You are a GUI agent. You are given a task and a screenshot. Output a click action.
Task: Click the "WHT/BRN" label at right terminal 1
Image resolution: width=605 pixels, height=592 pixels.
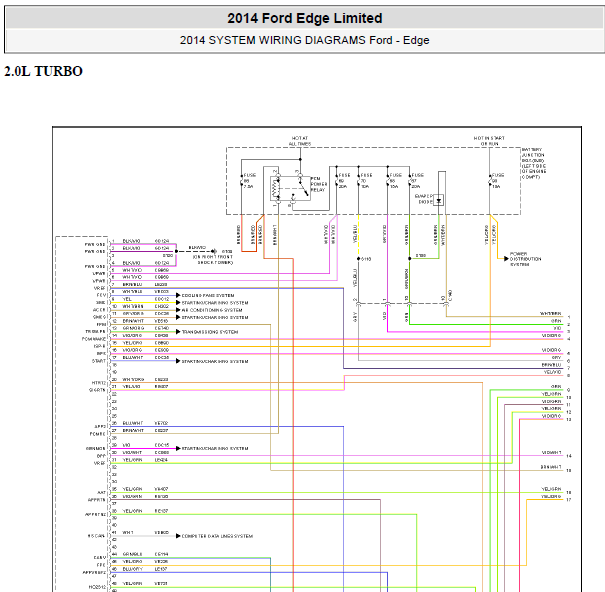click(551, 314)
